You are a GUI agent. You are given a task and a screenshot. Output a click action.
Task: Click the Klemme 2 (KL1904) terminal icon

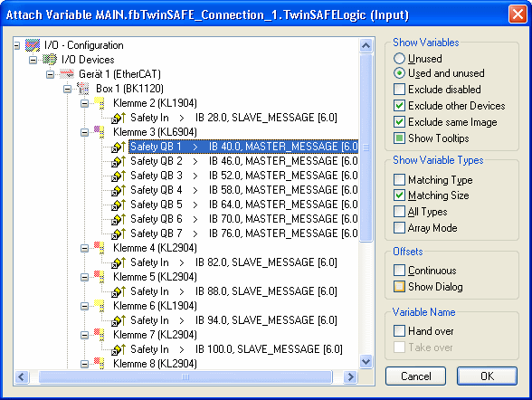click(x=100, y=103)
